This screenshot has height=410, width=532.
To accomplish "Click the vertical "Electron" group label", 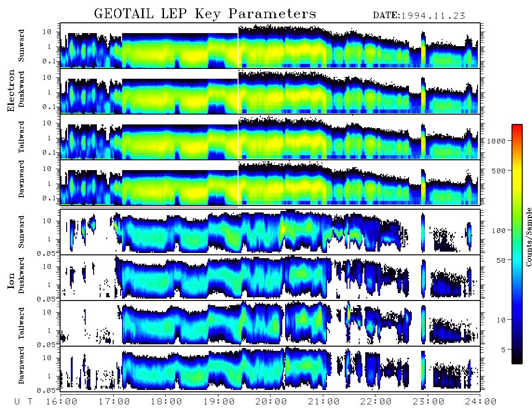I will (x=11, y=90).
